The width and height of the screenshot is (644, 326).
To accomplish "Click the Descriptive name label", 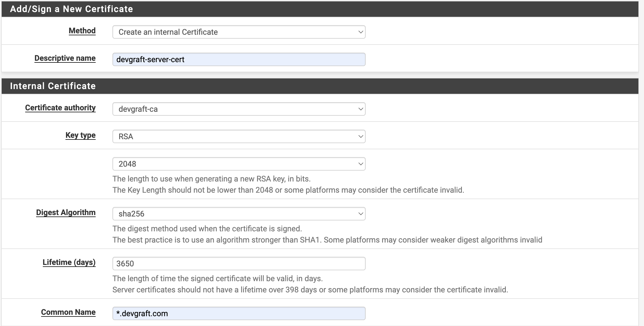I will 65,58.
